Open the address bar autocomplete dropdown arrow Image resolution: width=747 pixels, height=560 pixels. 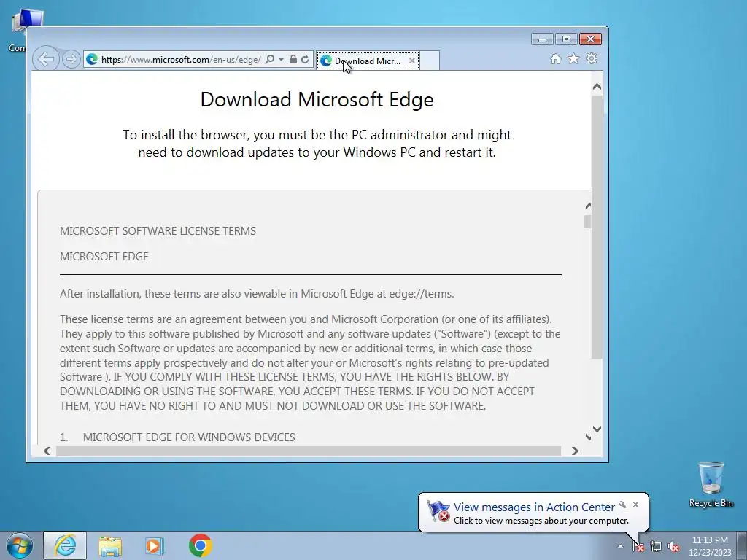pos(281,60)
